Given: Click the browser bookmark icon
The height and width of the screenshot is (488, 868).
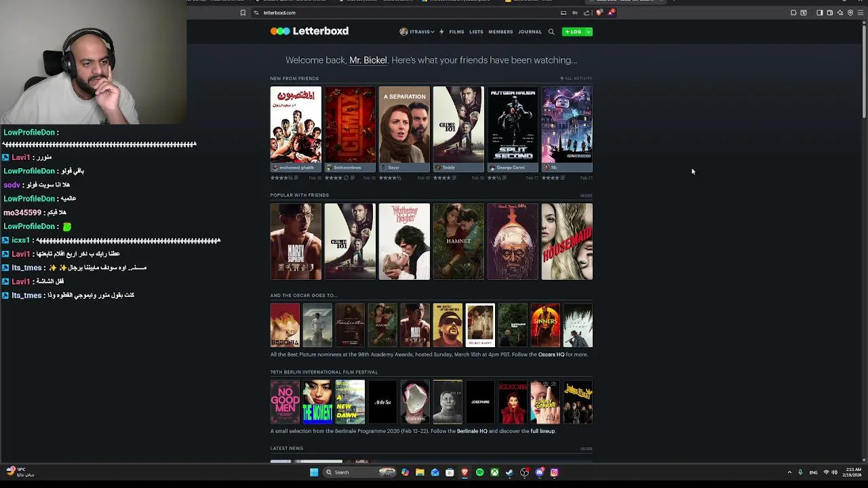Looking at the screenshot, I should 243,13.
